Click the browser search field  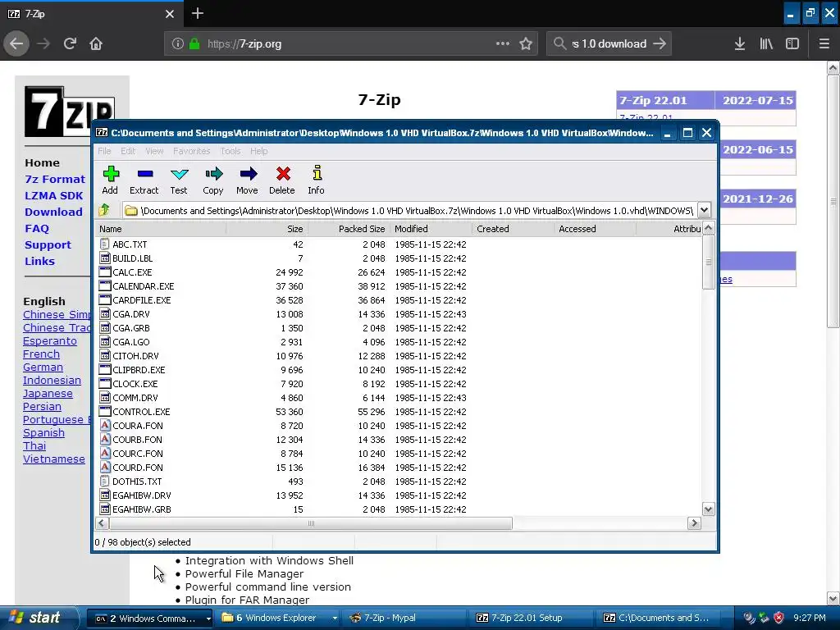[609, 43]
